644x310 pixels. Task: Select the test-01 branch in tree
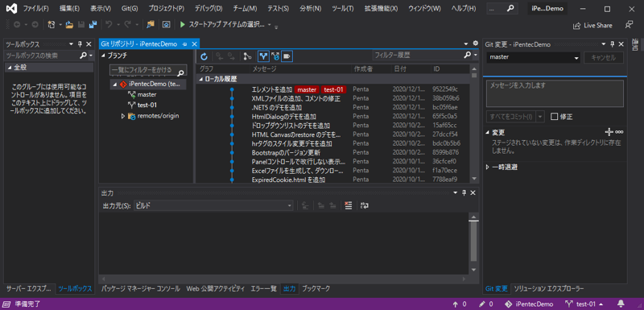(147, 105)
